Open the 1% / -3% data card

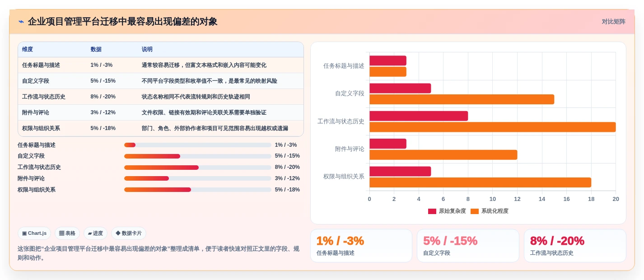pyautogui.click(x=361, y=246)
